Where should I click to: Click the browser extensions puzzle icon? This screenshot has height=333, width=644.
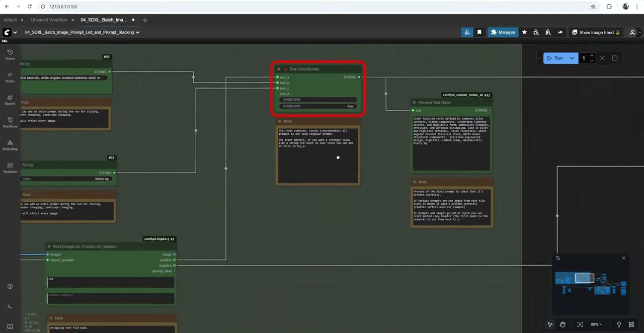point(609,7)
